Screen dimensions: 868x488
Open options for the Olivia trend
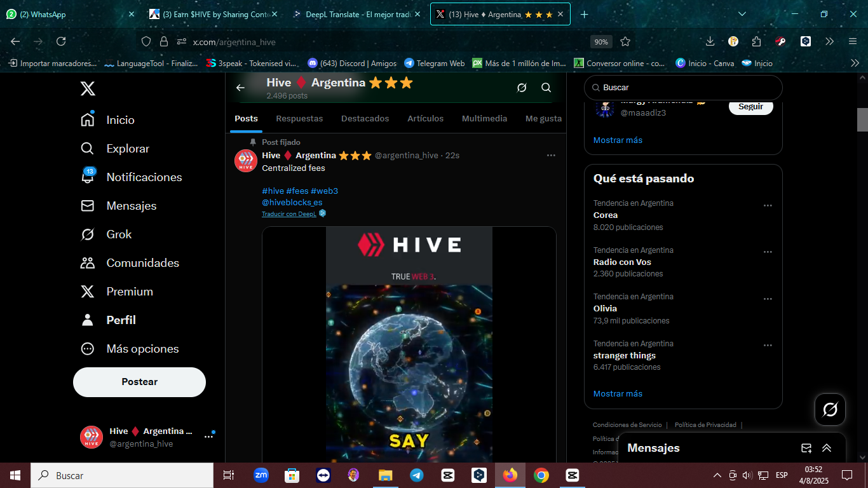(768, 299)
